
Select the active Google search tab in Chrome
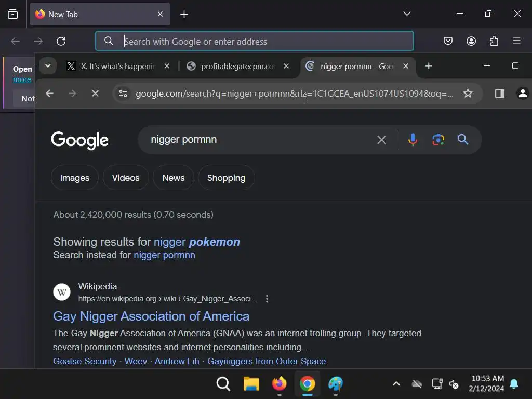(358, 66)
